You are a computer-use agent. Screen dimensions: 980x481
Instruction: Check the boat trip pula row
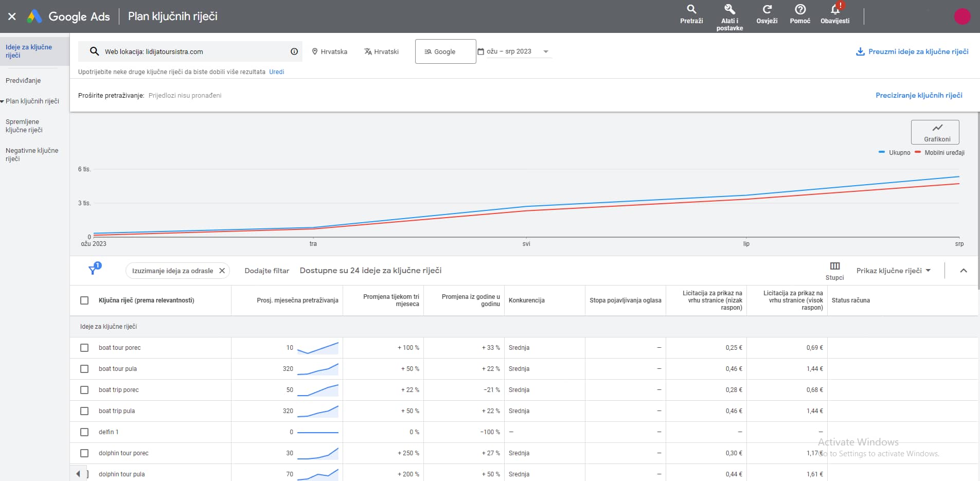pyautogui.click(x=84, y=411)
